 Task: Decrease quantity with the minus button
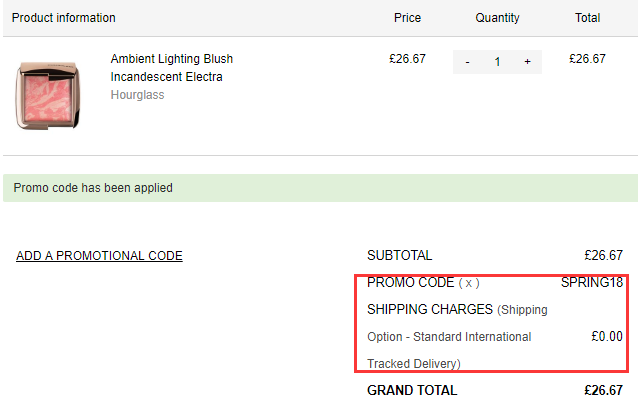(x=467, y=62)
